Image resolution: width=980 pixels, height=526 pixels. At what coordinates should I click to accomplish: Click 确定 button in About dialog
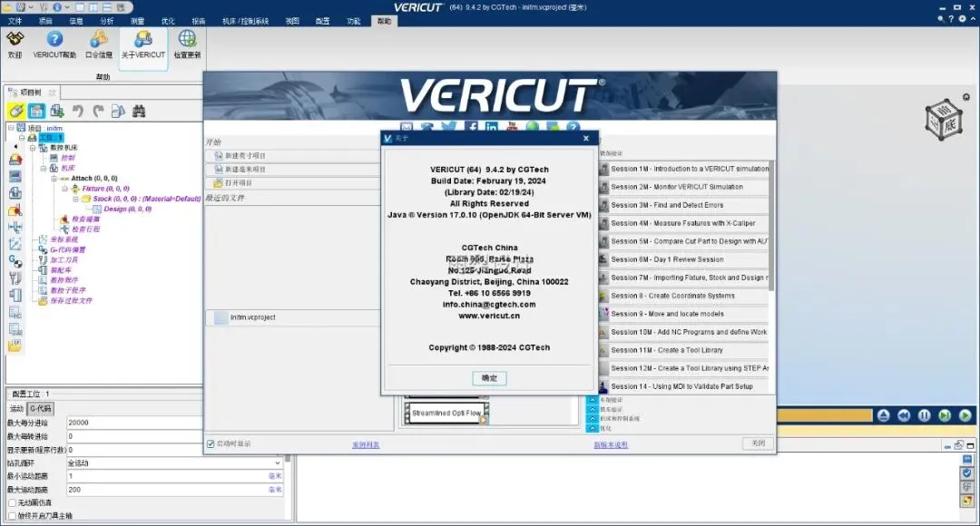point(489,378)
